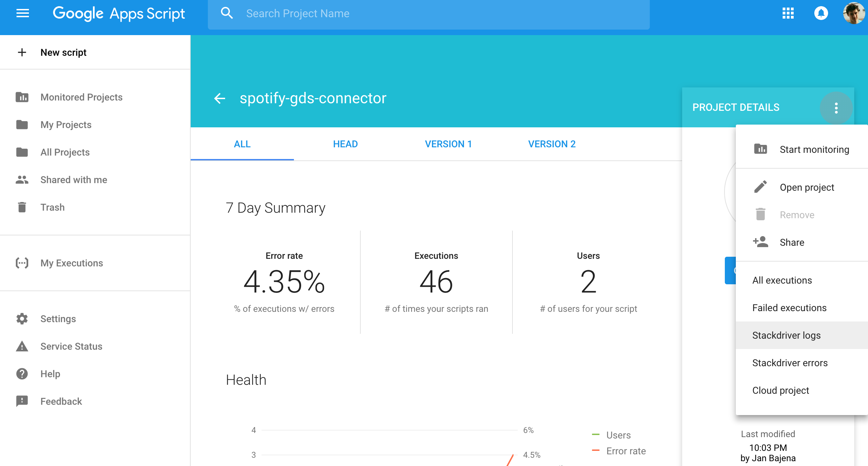Click the Executions count 46
The height and width of the screenshot is (466, 868).
(436, 282)
